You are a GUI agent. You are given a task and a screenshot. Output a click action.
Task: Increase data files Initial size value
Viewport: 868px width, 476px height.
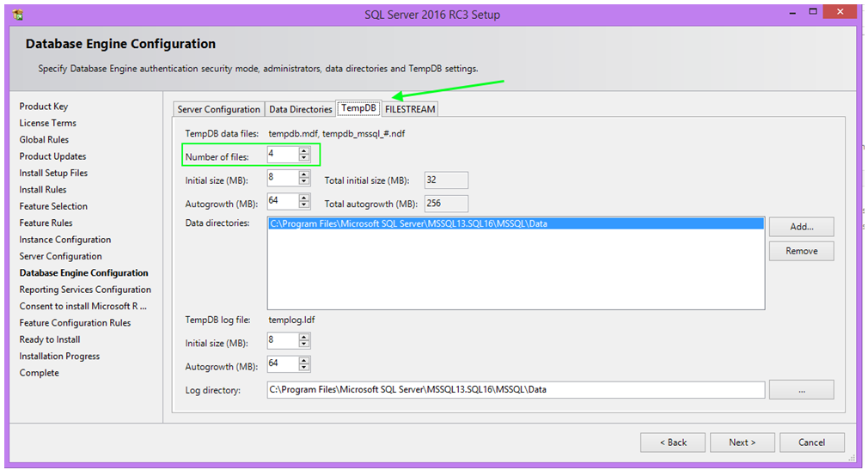303,174
